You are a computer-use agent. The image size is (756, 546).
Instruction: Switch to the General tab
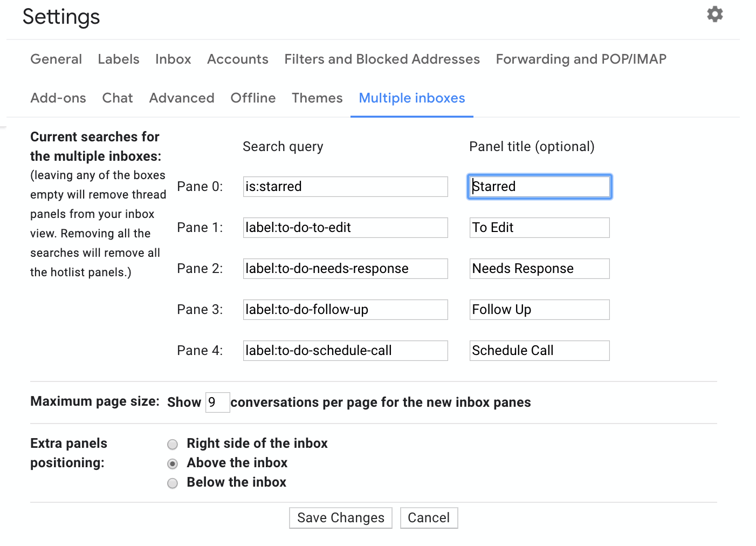(x=56, y=59)
